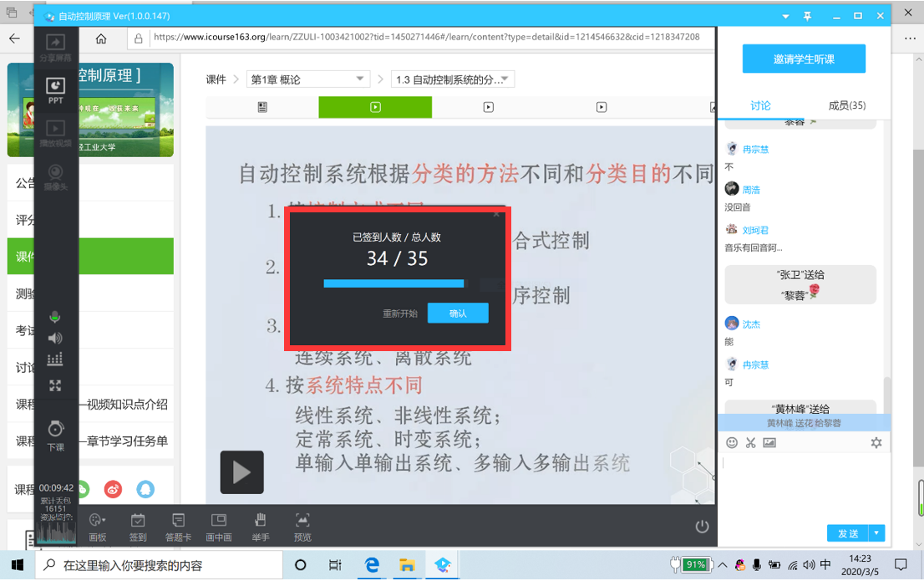Pin the classroom window on top

[807, 16]
